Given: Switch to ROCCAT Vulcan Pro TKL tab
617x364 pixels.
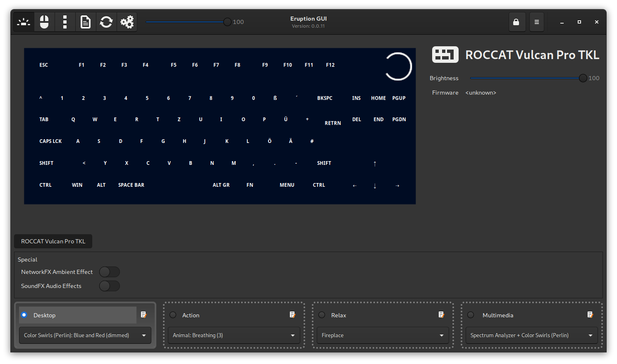Looking at the screenshot, I should coord(53,241).
